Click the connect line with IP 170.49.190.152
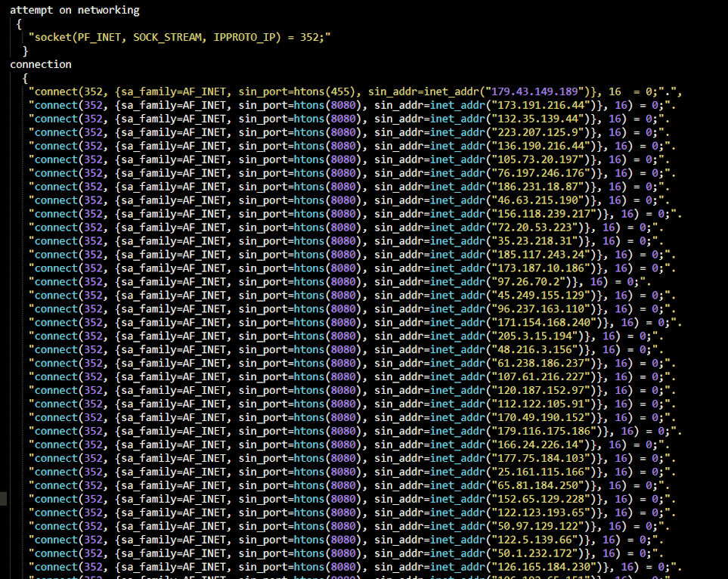 pyautogui.click(x=352, y=417)
